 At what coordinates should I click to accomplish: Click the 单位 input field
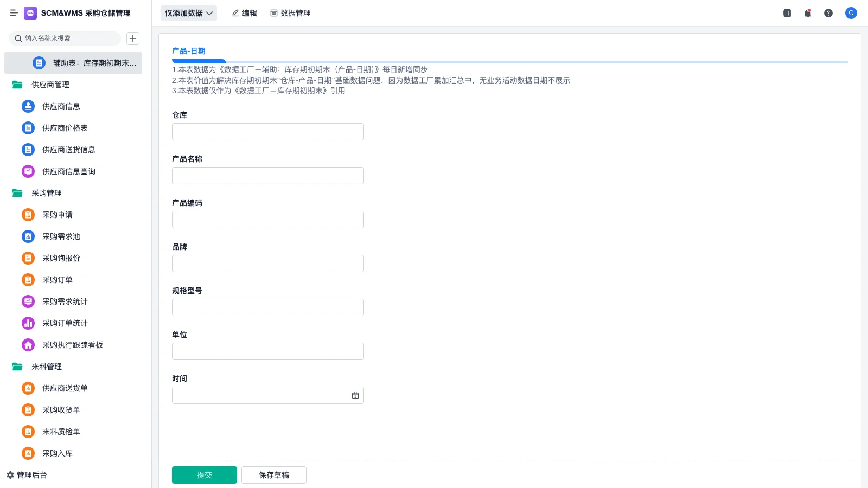tap(268, 351)
